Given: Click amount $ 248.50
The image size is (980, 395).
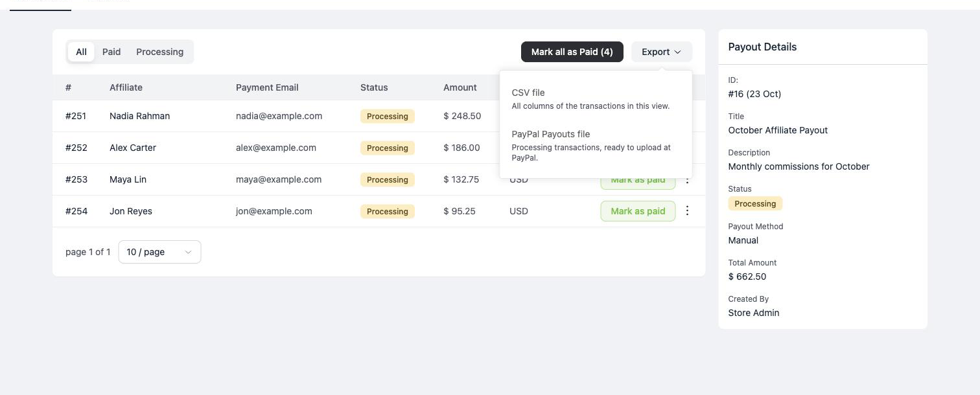Looking at the screenshot, I should pos(462,116).
